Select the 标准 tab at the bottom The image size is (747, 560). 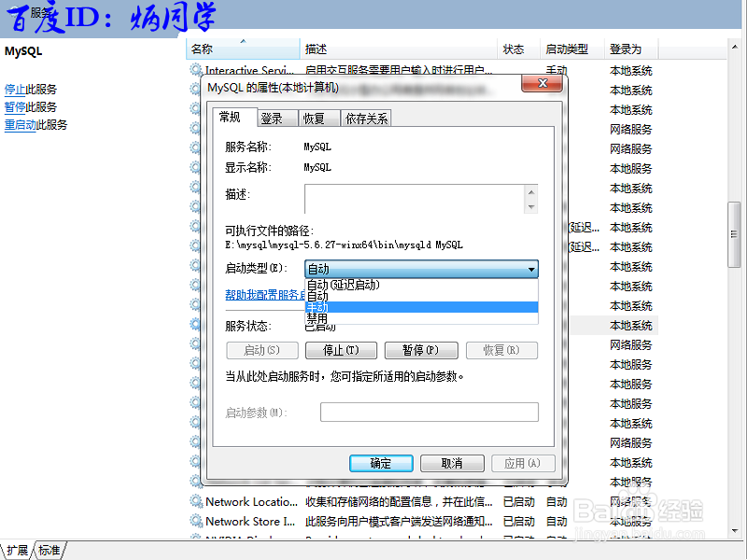click(48, 551)
